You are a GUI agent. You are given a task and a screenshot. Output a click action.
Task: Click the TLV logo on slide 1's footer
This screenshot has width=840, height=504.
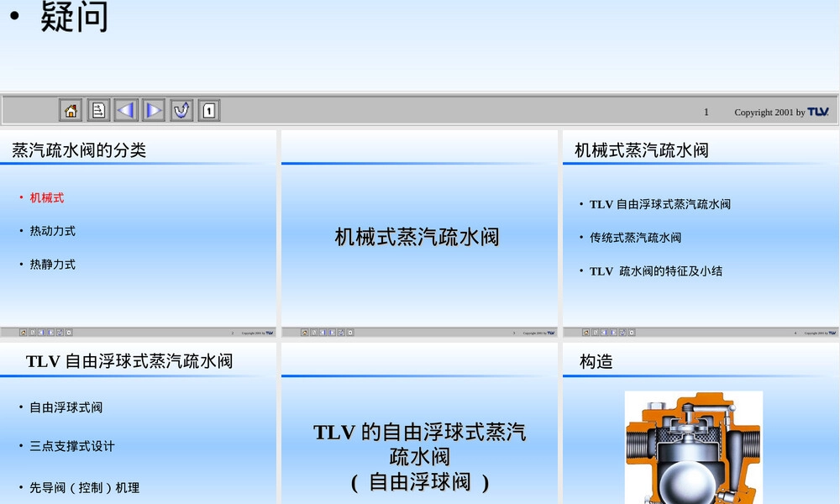(x=818, y=112)
